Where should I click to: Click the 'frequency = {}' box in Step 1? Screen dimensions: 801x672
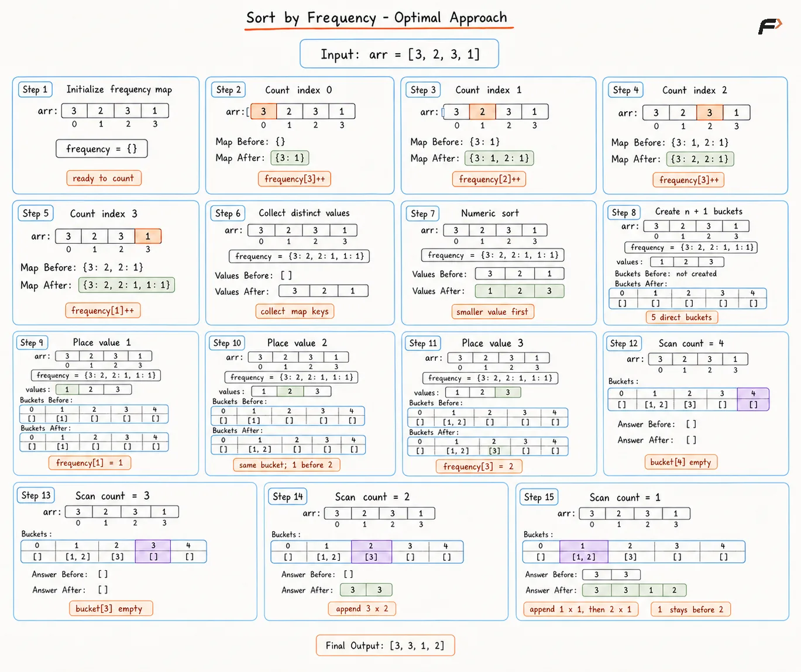click(102, 149)
